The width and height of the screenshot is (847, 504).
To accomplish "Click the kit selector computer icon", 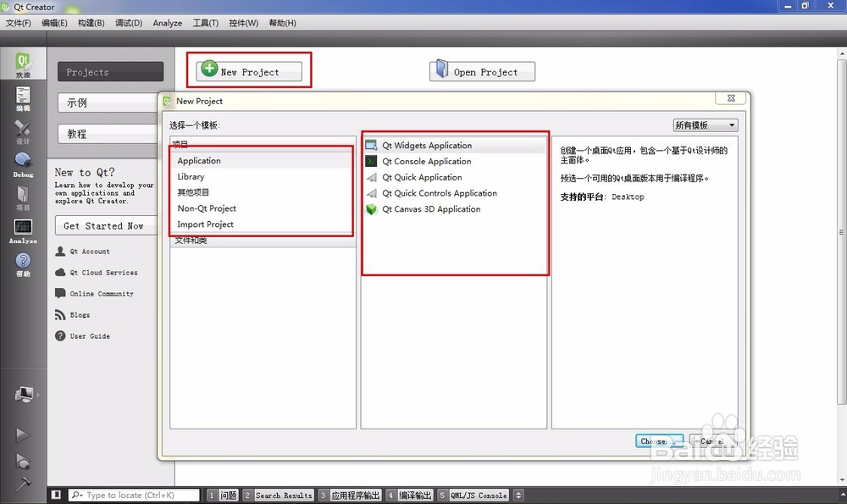I will (x=24, y=395).
